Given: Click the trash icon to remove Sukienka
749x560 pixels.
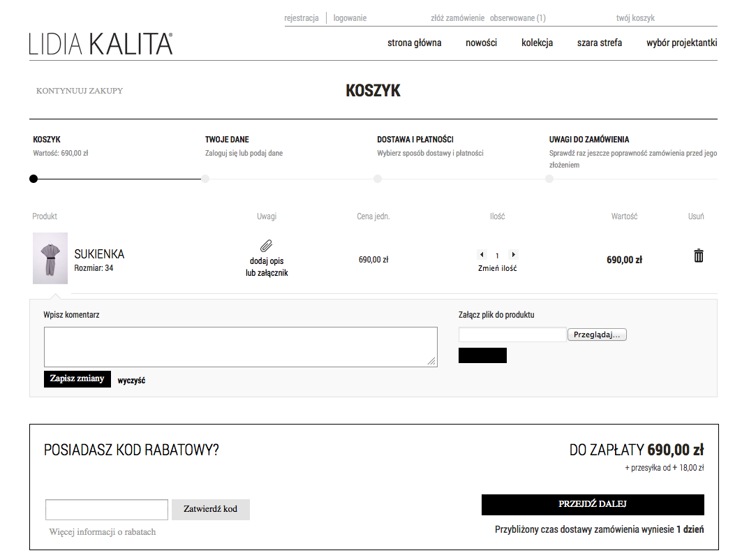Looking at the screenshot, I should tap(698, 256).
